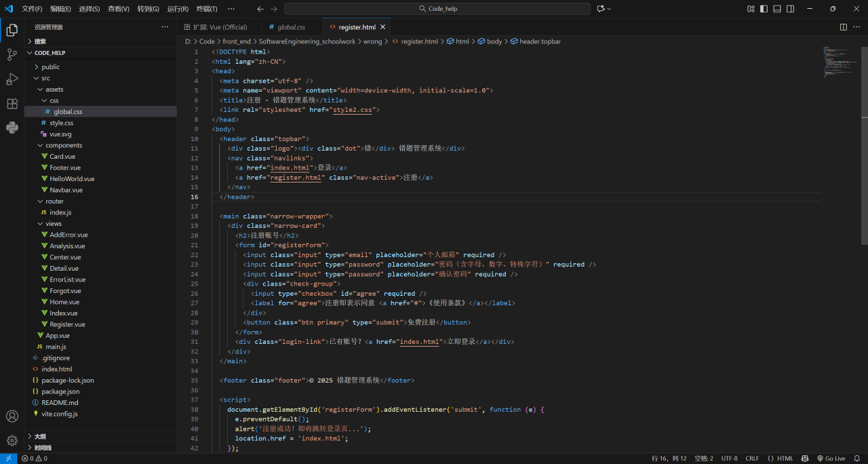Open errors and warnings counter
The height and width of the screenshot is (464, 868).
[x=35, y=459]
